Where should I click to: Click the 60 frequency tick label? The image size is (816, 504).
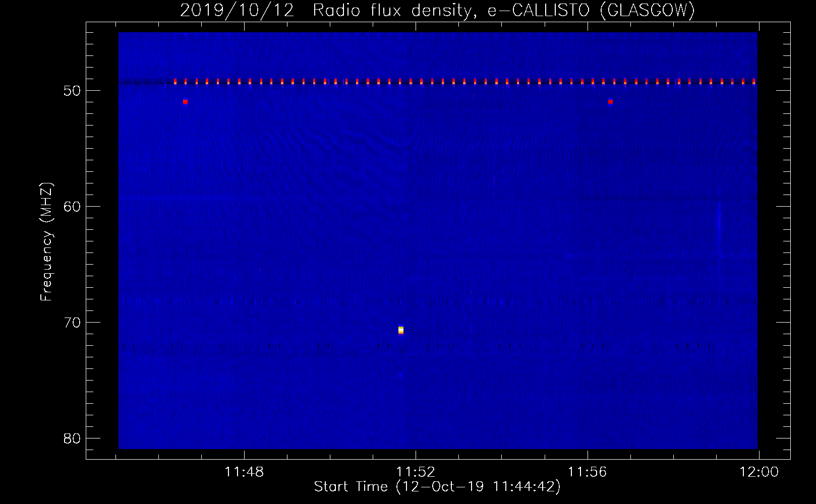tap(72, 207)
